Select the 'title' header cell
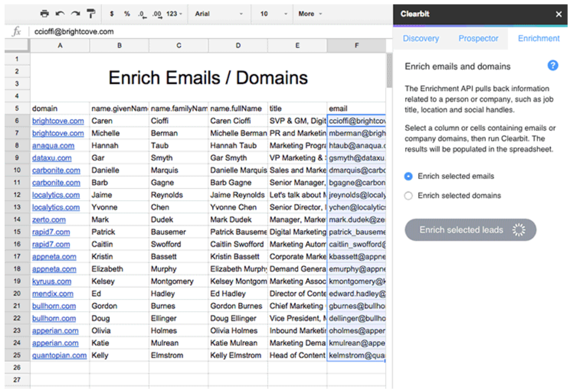Screen dimensions: 572x392 [x=297, y=109]
